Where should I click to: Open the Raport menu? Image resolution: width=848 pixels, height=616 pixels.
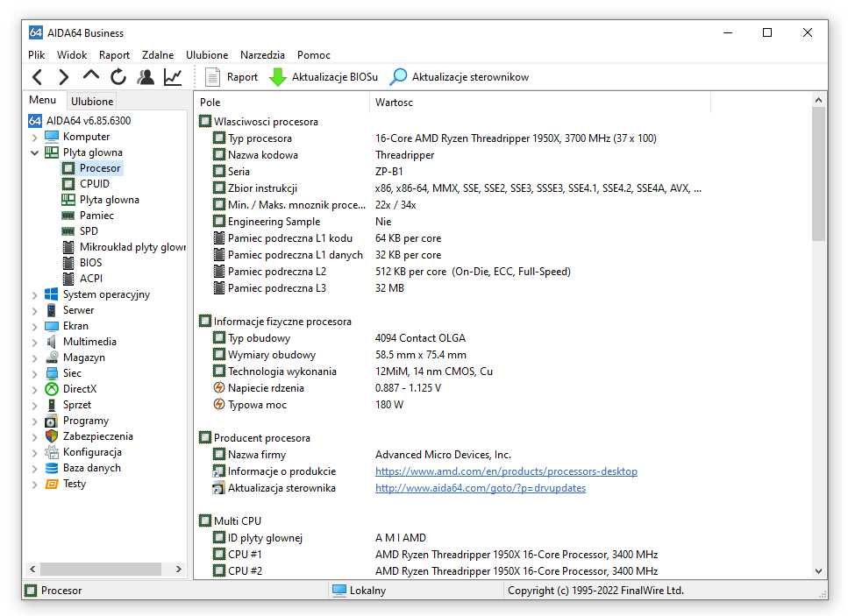coord(114,54)
